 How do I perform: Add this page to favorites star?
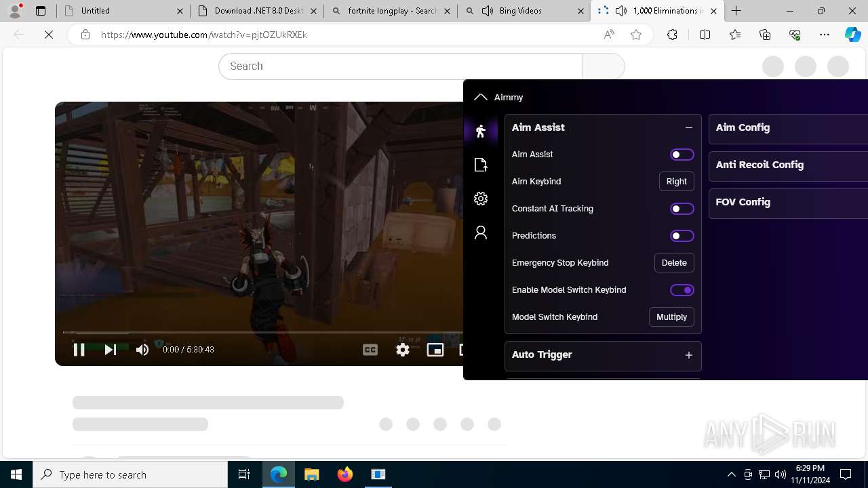pyautogui.click(x=636, y=35)
